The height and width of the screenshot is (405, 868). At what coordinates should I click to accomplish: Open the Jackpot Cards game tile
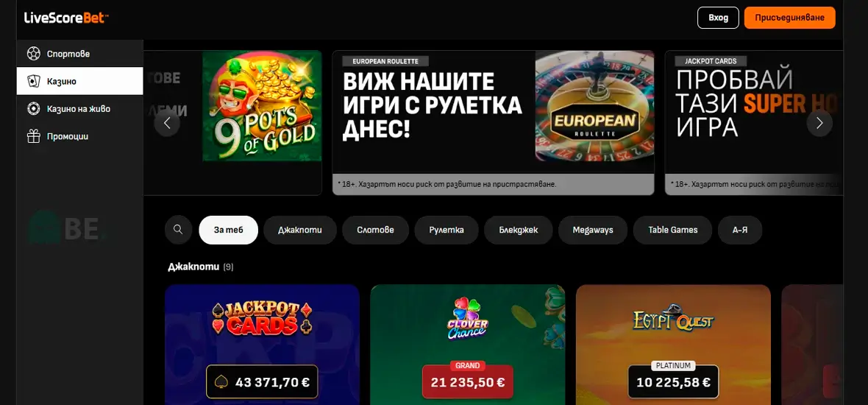tap(263, 345)
